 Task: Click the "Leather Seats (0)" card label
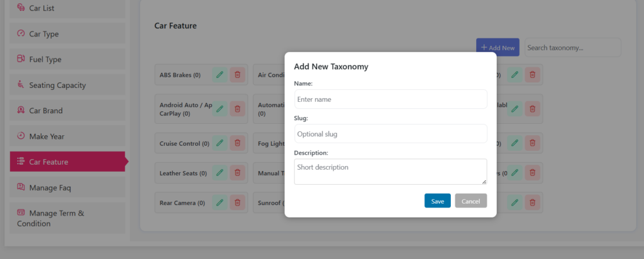click(x=183, y=174)
